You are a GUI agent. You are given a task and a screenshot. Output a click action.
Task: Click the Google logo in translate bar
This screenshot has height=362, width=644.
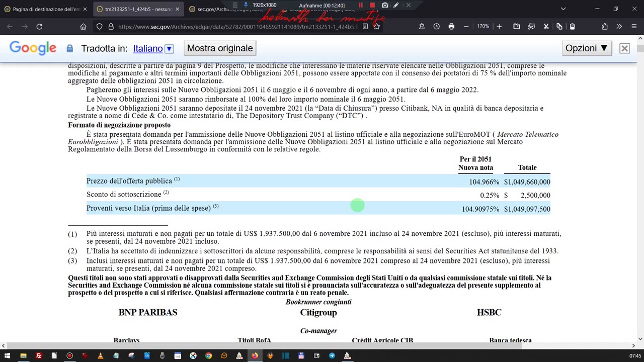coord(33,48)
